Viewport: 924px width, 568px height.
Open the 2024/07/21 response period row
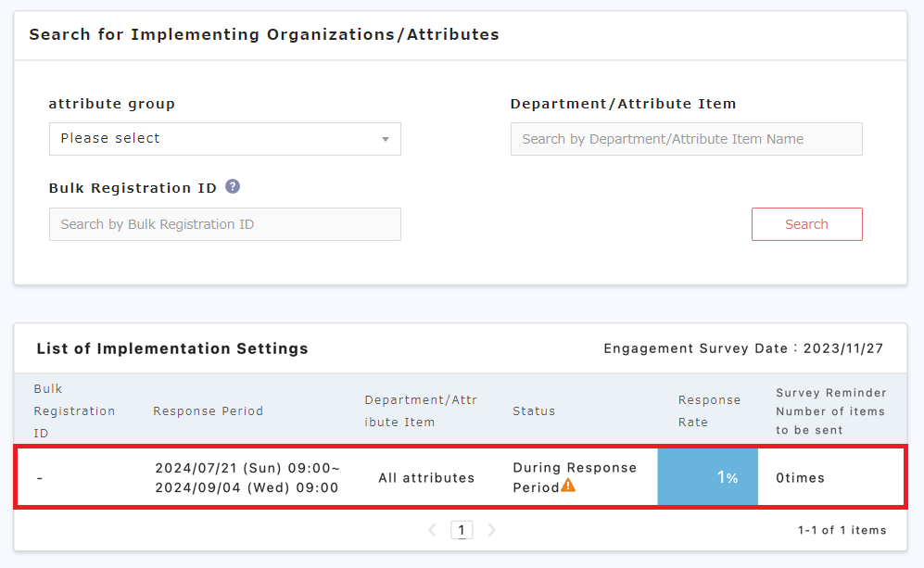[x=247, y=478]
